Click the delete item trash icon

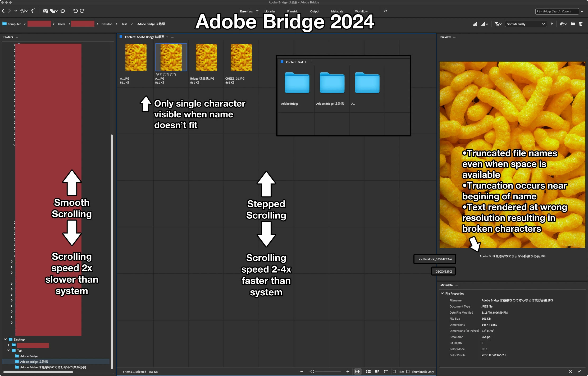coord(581,24)
